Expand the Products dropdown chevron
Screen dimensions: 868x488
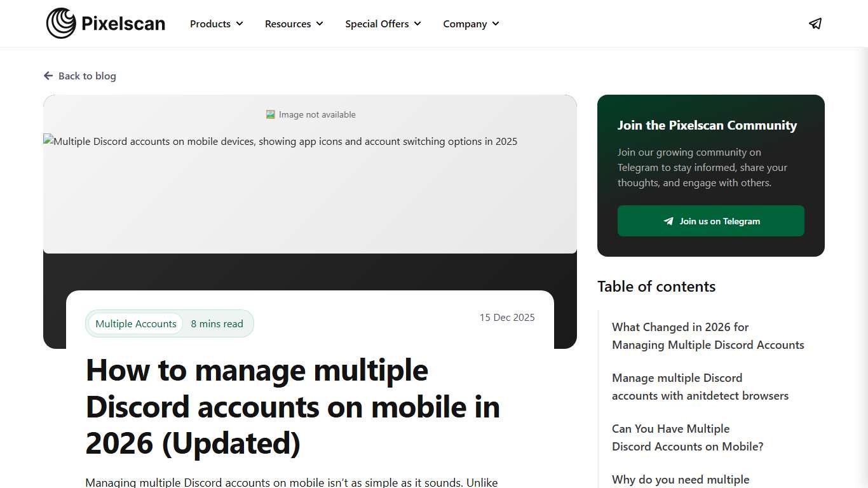pyautogui.click(x=240, y=24)
